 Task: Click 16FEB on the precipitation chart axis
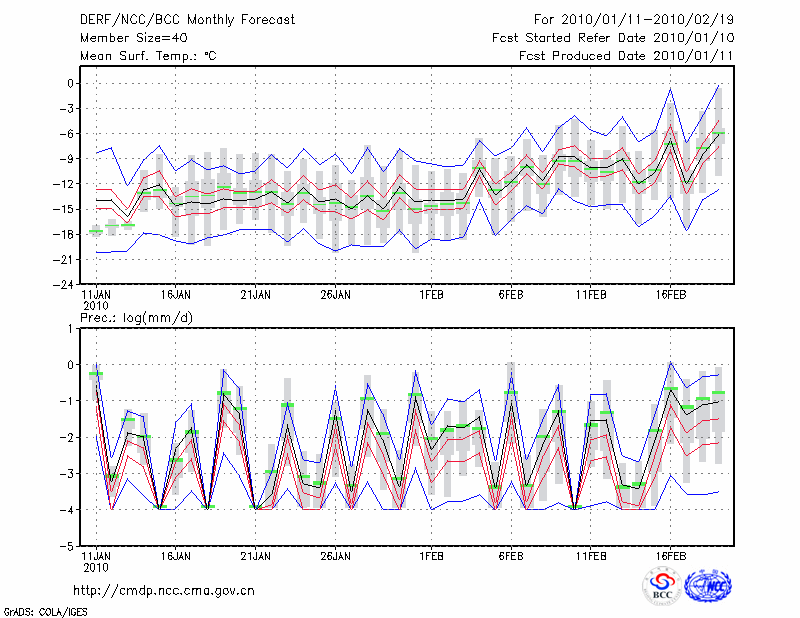pyautogui.click(x=670, y=553)
